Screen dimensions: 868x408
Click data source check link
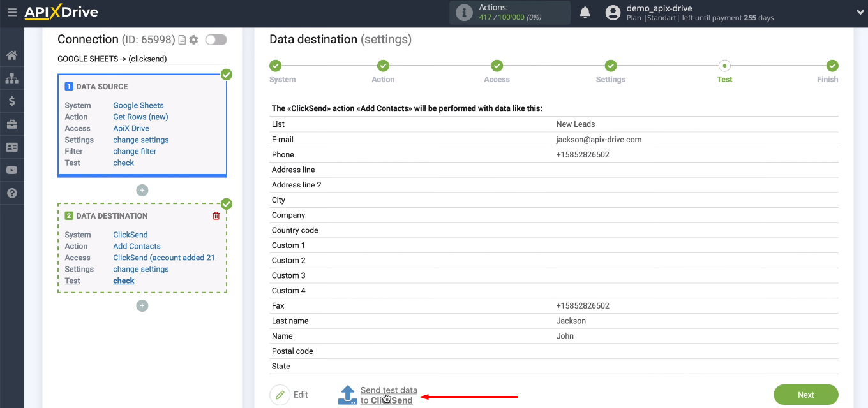(123, 163)
